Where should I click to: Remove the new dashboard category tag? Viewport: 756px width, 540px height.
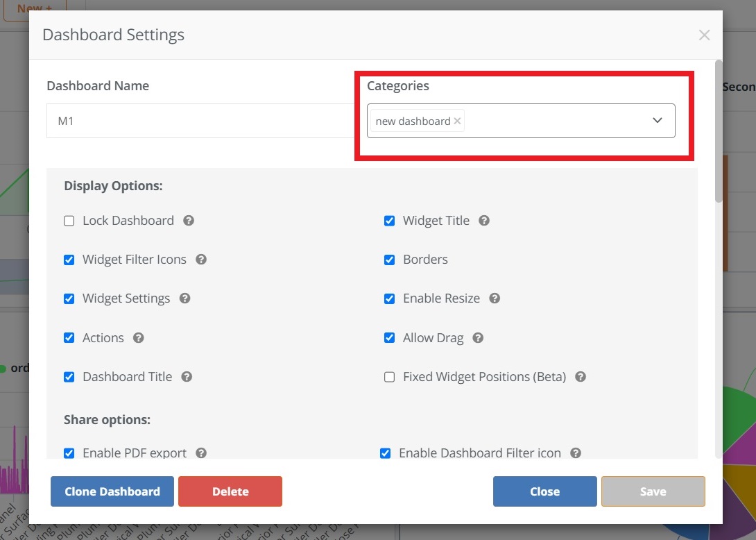(x=457, y=120)
